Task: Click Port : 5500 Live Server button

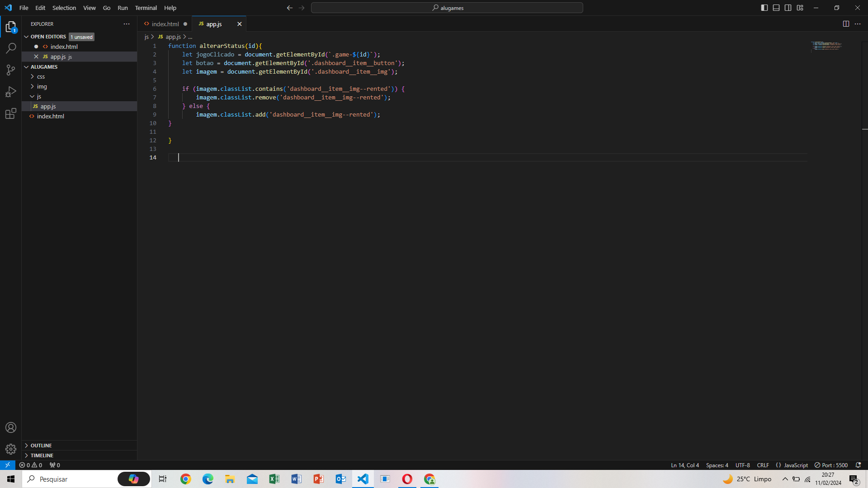Action: click(831, 465)
